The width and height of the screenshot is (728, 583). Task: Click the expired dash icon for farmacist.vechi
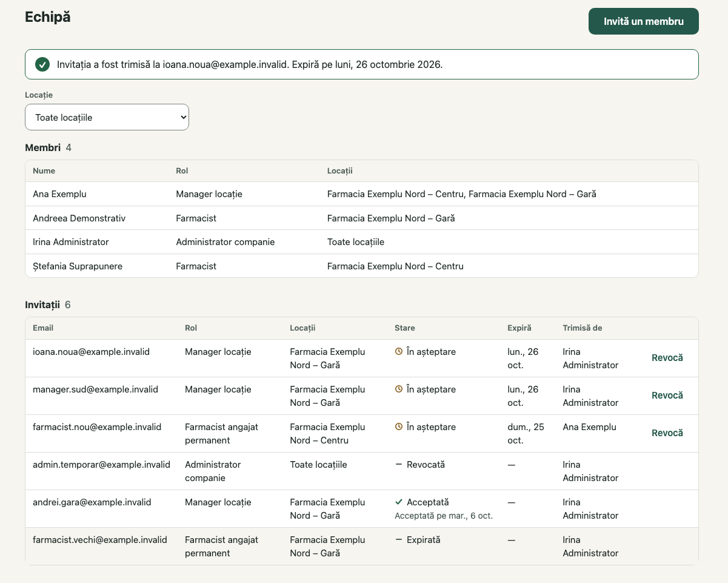[399, 539]
